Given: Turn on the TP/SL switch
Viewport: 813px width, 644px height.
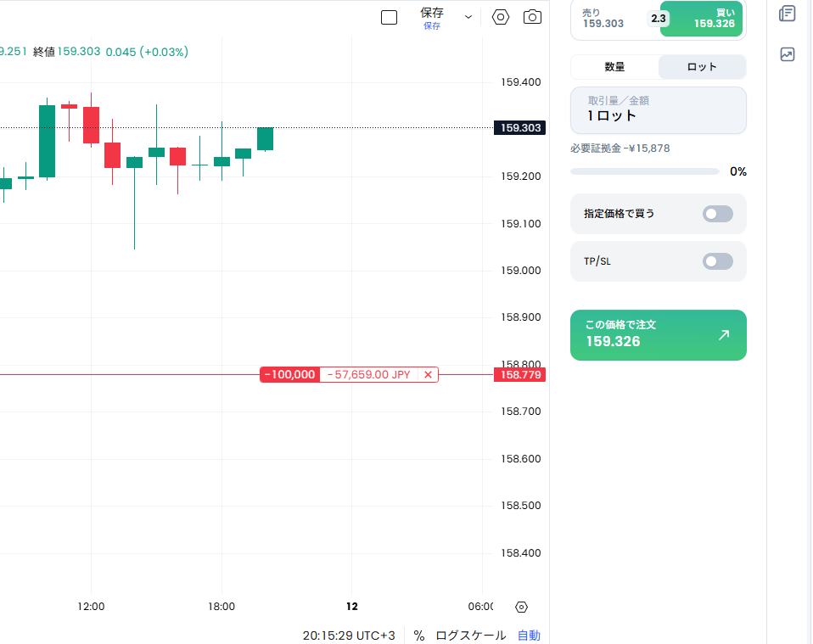Looking at the screenshot, I should click(x=718, y=261).
